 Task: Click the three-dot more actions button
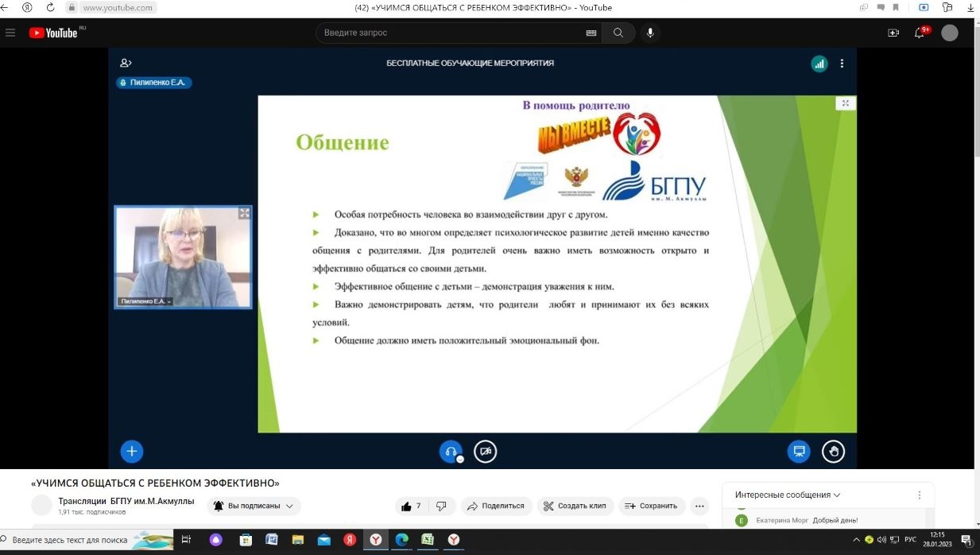click(x=699, y=506)
